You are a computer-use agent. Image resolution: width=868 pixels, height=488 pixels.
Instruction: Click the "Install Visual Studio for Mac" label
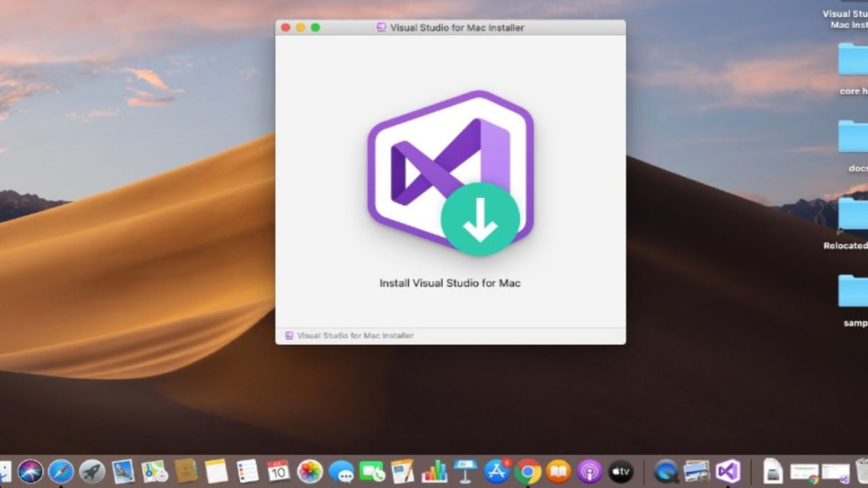pyautogui.click(x=450, y=283)
